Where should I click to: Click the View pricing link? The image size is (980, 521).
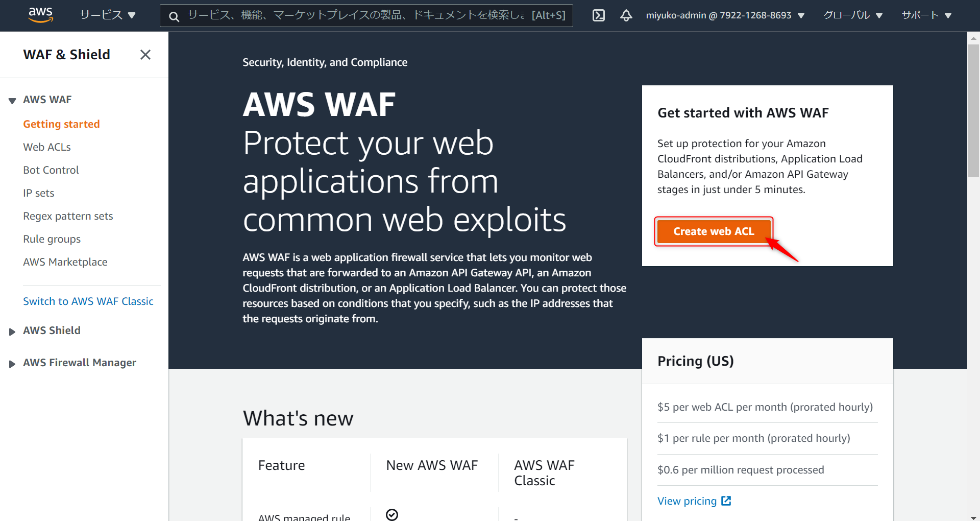pos(687,501)
